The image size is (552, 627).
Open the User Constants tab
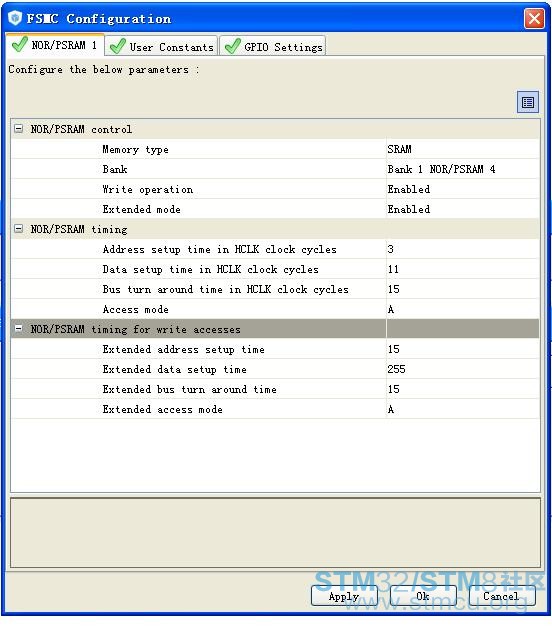coord(162,46)
